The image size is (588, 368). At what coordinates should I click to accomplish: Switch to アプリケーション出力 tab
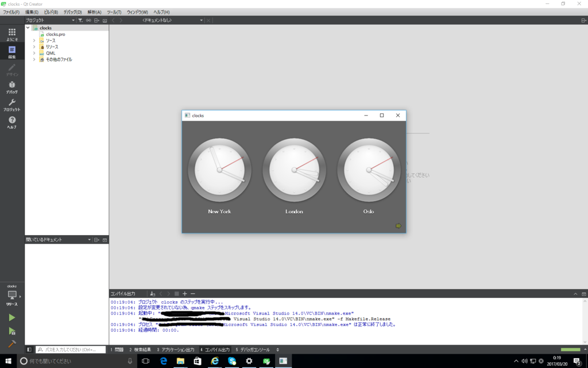[x=176, y=350]
